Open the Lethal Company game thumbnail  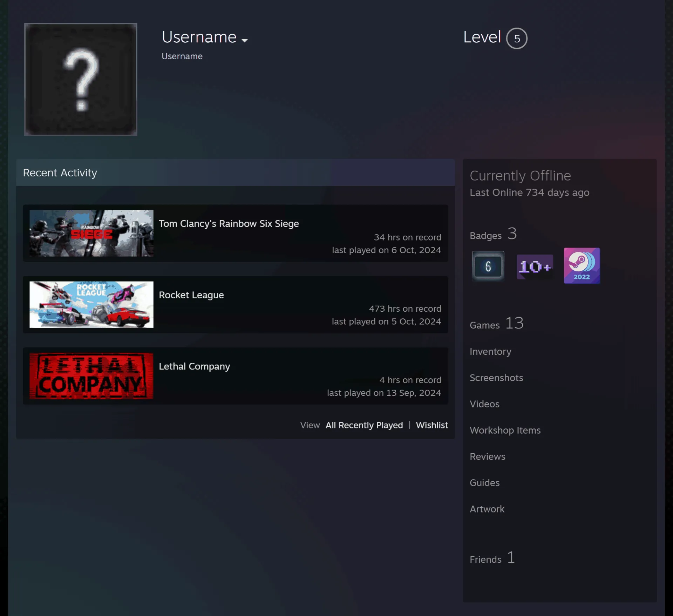(91, 376)
